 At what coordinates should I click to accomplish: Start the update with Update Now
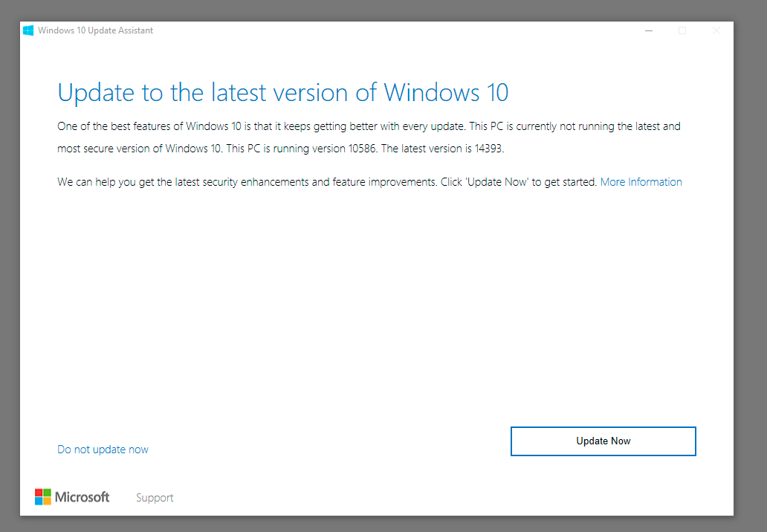[x=603, y=441]
